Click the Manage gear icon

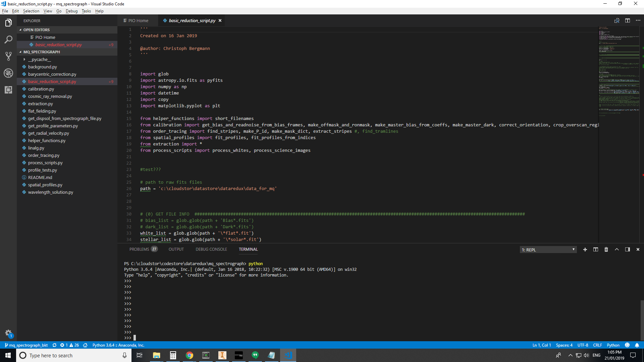pos(8,333)
